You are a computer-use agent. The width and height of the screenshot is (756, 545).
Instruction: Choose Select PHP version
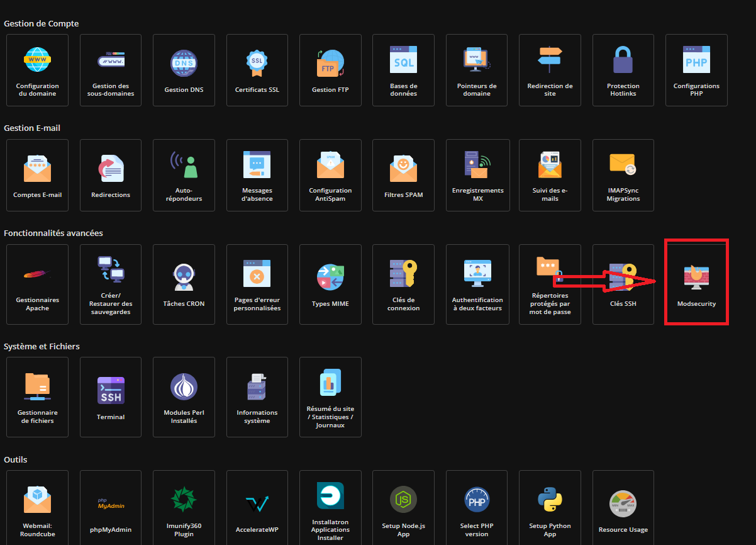pos(477,508)
